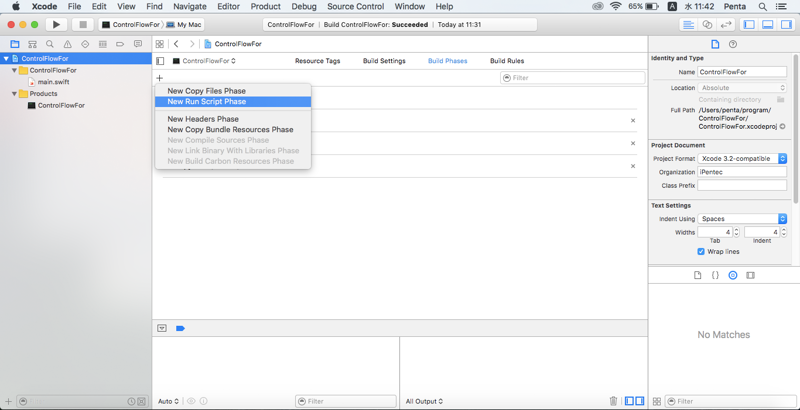Viewport: 800px width, 410px height.
Task: Switch to the Assistant editor
Action: tap(707, 24)
